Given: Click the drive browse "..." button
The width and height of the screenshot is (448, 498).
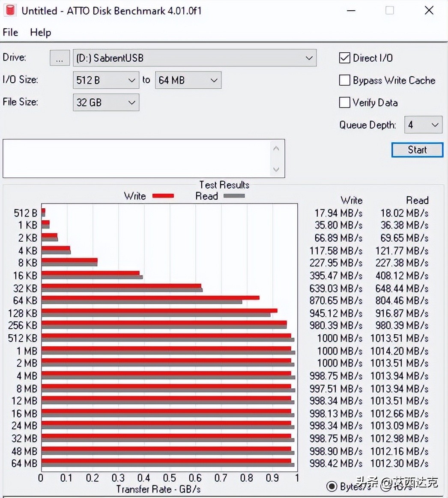Looking at the screenshot, I should point(60,58).
